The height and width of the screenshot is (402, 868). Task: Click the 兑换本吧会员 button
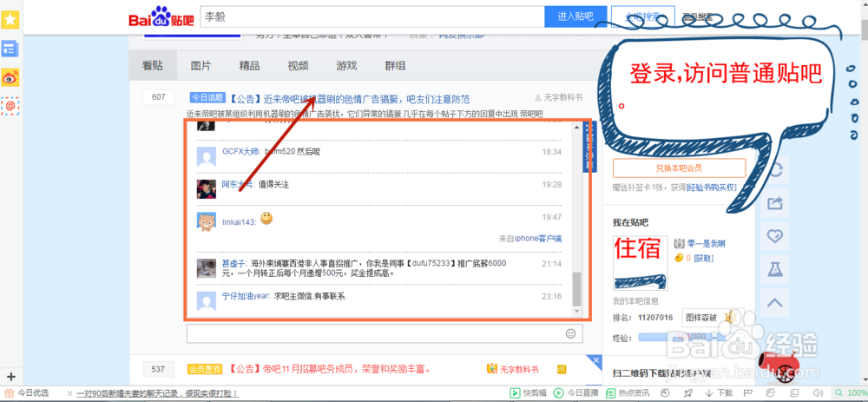[x=680, y=168]
